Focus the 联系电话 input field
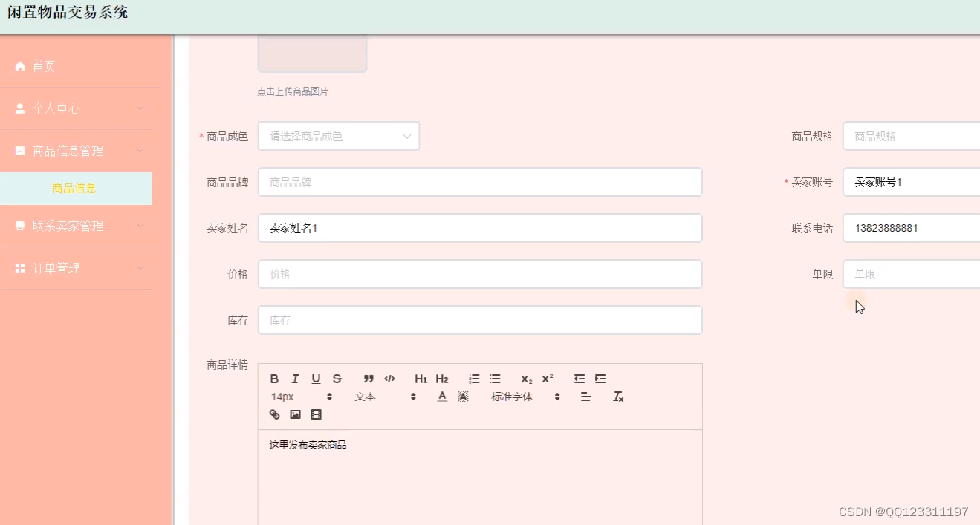Viewport: 980px width, 525px height. tap(911, 228)
